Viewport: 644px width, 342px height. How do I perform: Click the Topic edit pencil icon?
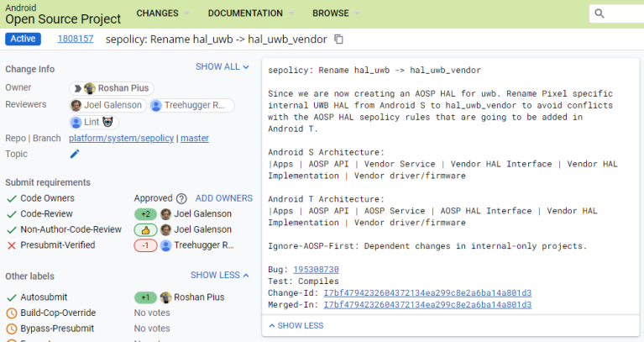[75, 154]
